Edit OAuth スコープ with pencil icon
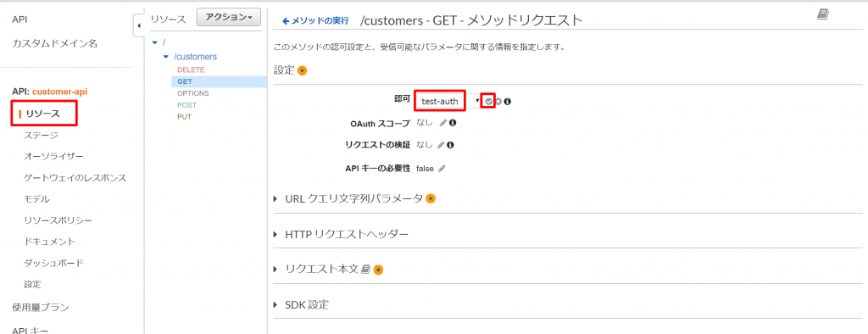This screenshot has height=334, width=868. point(442,123)
